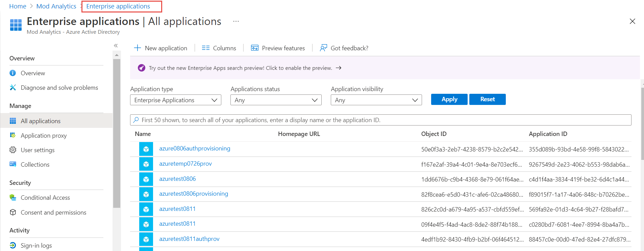Click the app icon for azuretest0811authprov
The image size is (644, 251).
click(x=146, y=239)
